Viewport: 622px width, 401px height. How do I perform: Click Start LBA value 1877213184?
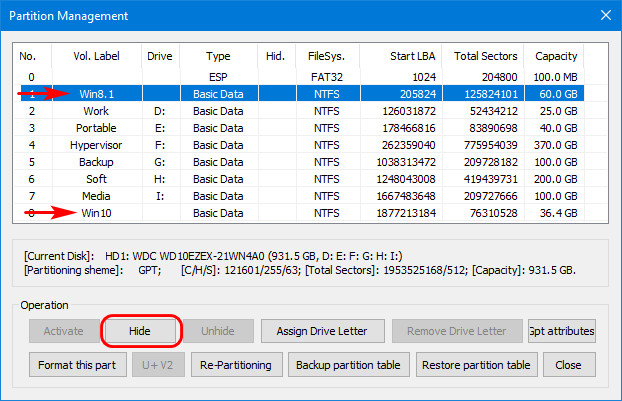click(406, 213)
